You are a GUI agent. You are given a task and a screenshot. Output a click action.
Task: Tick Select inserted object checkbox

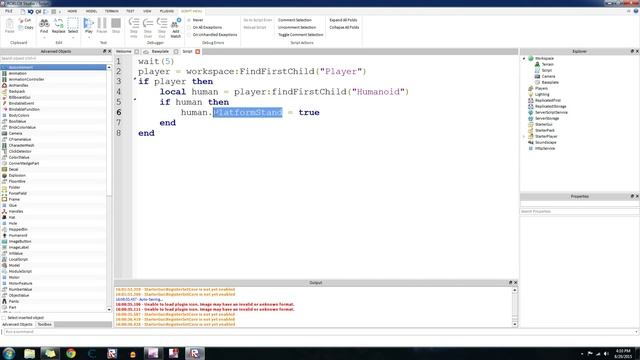click(4, 318)
